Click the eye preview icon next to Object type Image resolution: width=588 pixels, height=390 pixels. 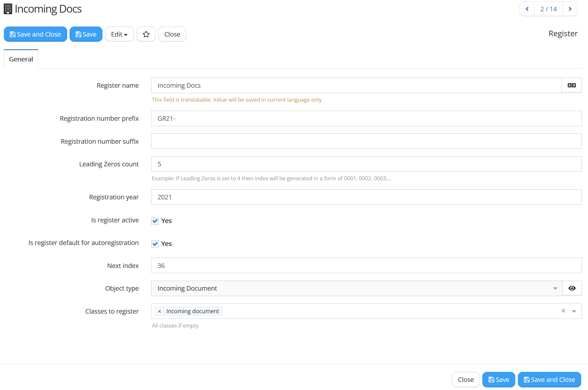pos(572,288)
